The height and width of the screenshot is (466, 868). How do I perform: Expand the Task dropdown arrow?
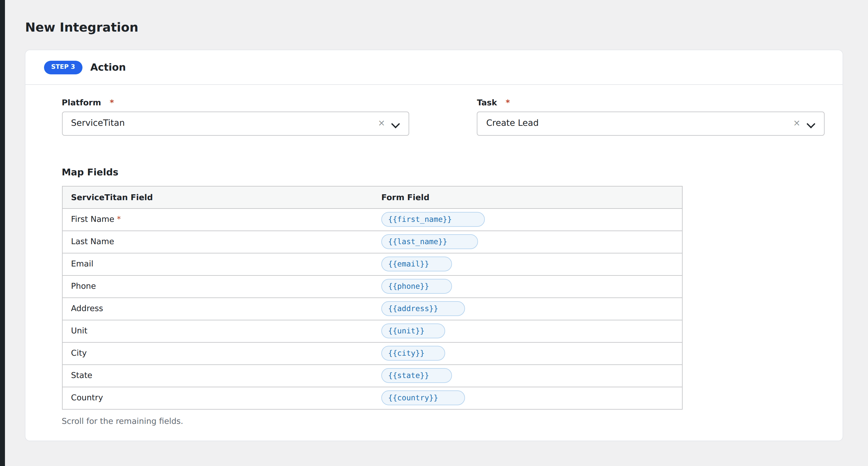[x=811, y=125]
